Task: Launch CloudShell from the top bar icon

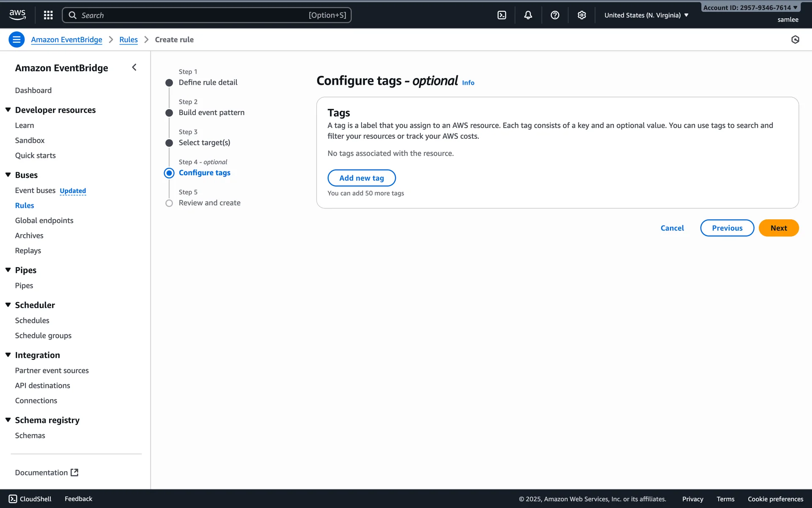Action: (x=502, y=15)
